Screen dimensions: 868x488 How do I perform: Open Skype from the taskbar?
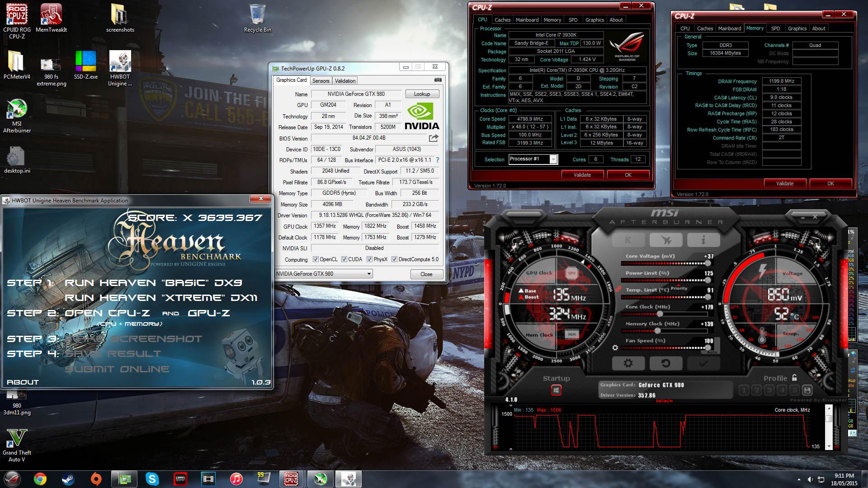click(152, 479)
